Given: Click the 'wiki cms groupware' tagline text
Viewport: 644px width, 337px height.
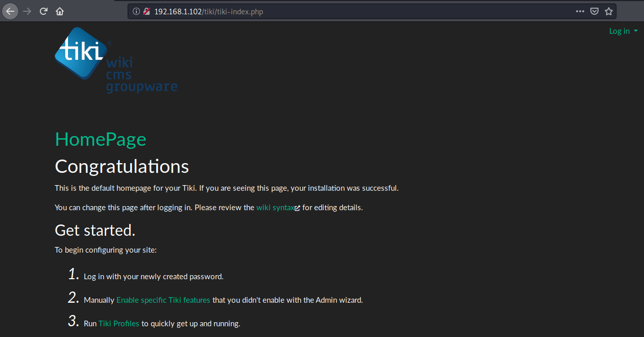Looking at the screenshot, I should pos(141,75).
